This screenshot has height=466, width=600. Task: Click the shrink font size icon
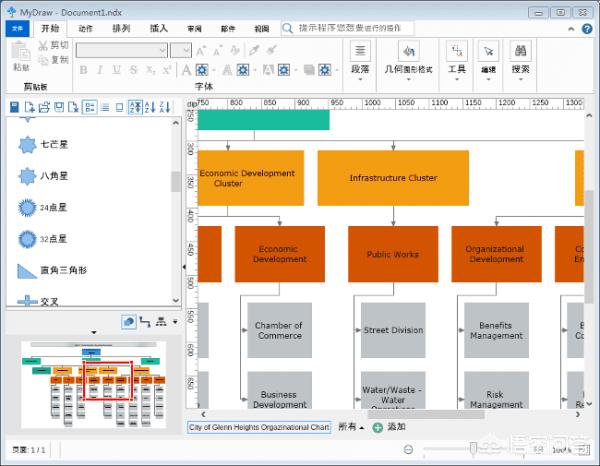click(218, 51)
